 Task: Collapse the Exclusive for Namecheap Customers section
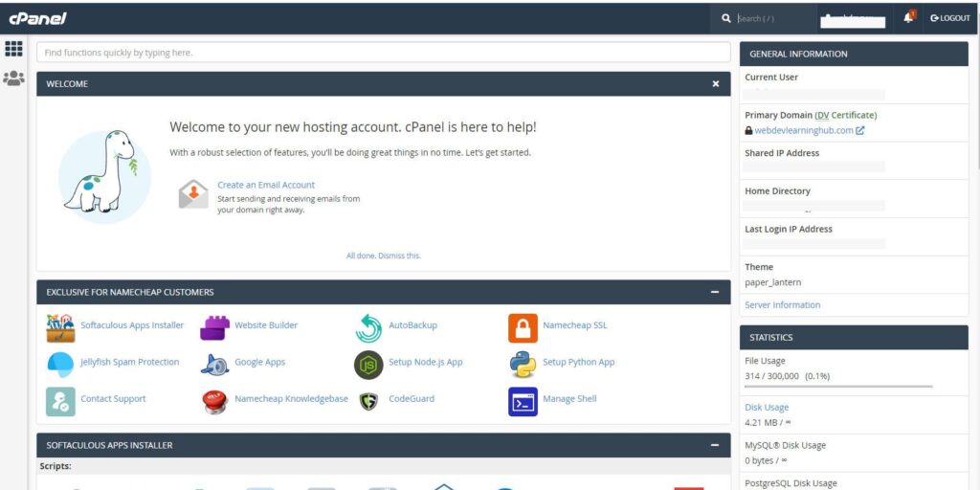tap(715, 292)
